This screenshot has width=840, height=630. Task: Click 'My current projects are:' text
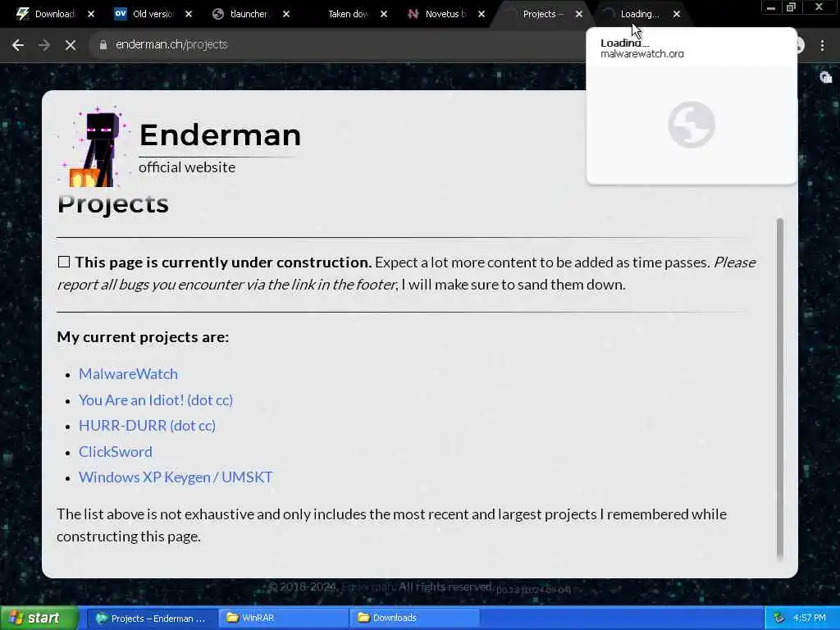click(143, 337)
